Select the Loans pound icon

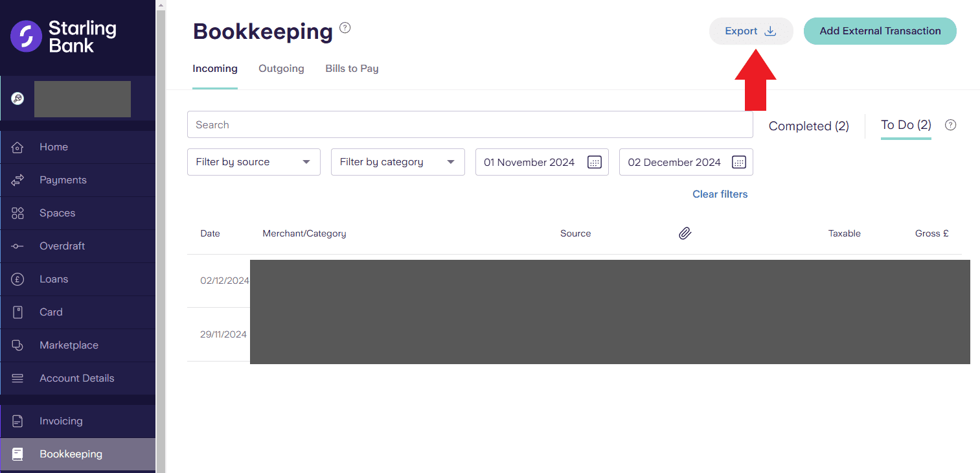[x=18, y=279]
